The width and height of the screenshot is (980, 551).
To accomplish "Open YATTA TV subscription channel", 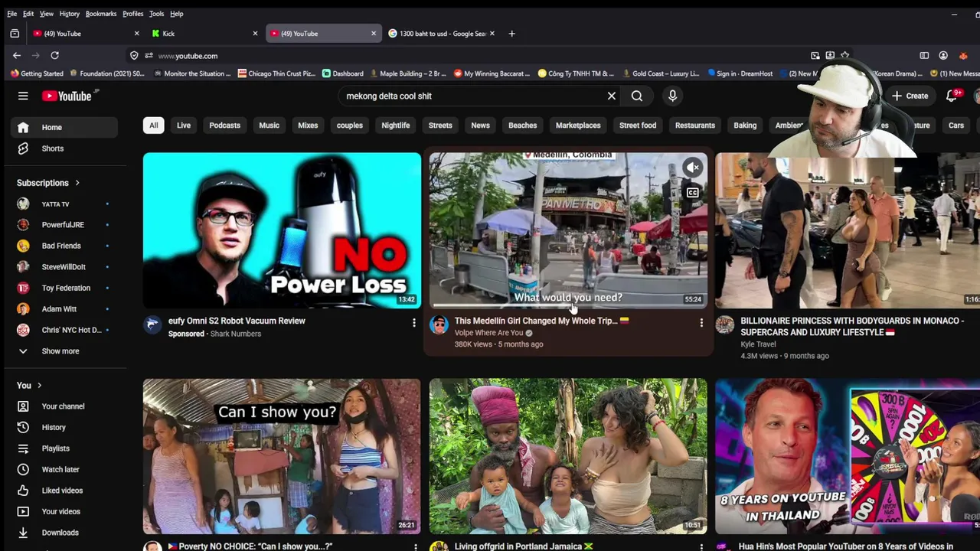I will 64,204.
